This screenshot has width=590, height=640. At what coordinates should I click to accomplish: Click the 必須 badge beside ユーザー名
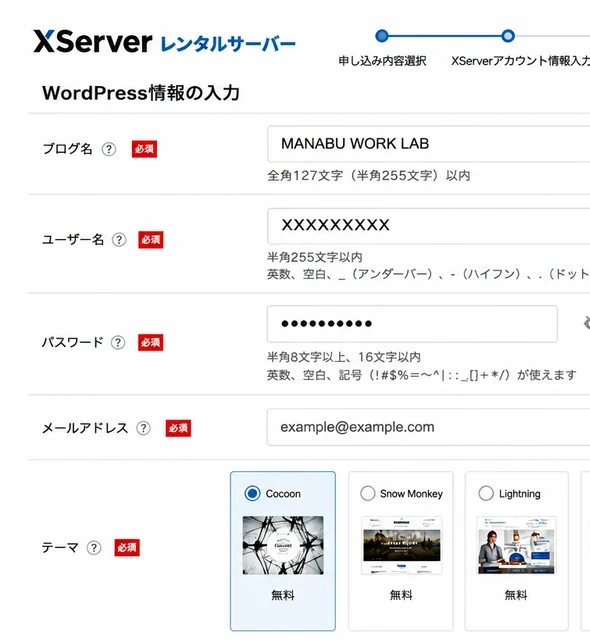coord(151,240)
